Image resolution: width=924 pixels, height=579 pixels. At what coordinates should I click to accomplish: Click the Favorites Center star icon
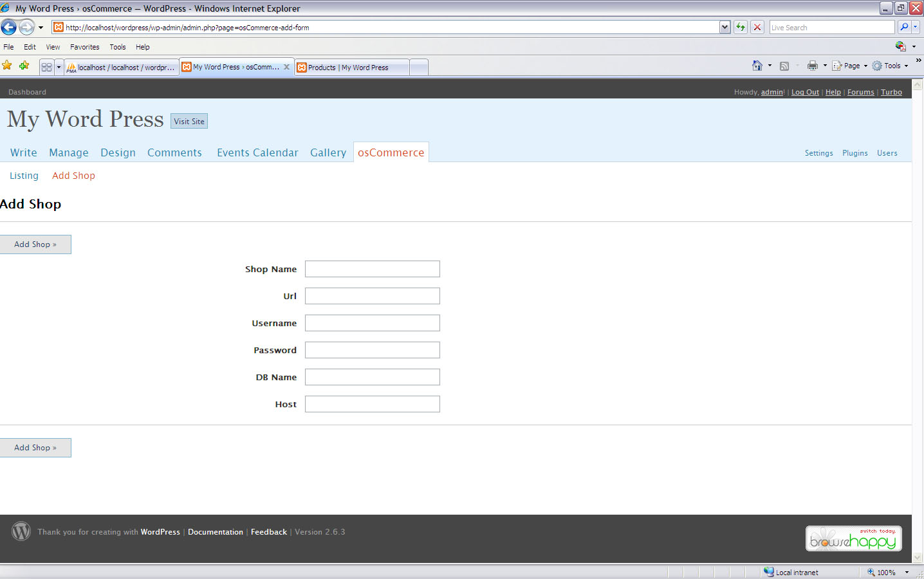(x=7, y=66)
